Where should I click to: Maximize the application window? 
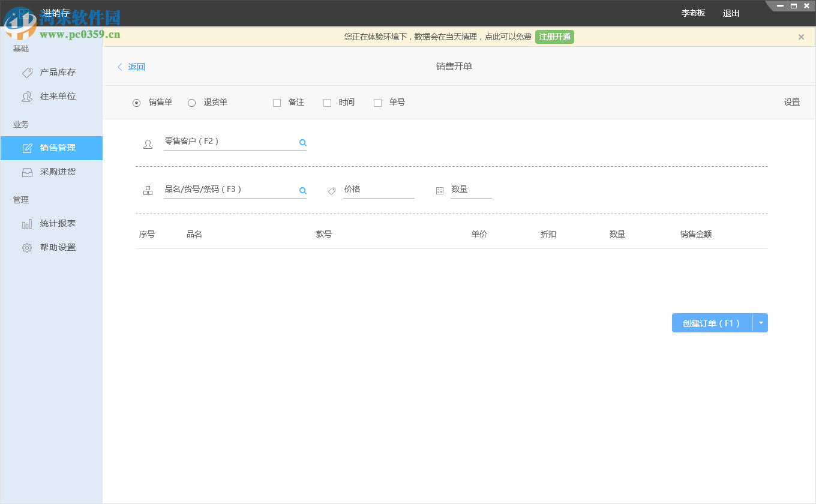[793, 6]
